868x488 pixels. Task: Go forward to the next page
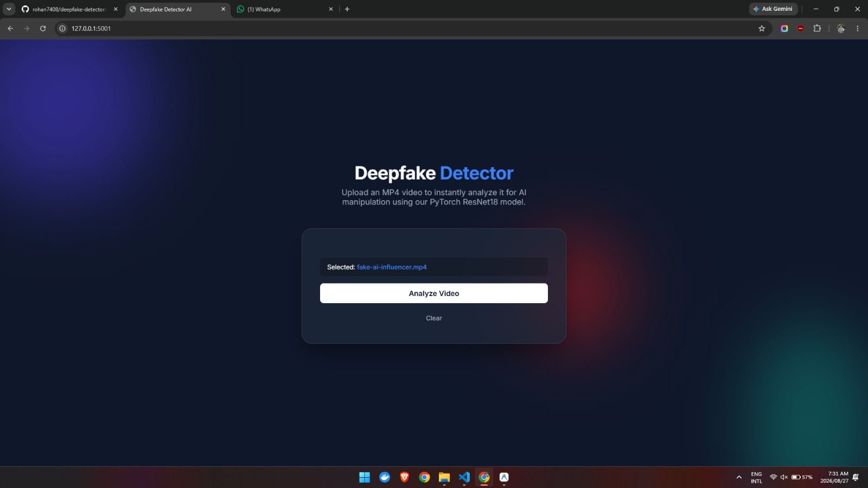27,28
